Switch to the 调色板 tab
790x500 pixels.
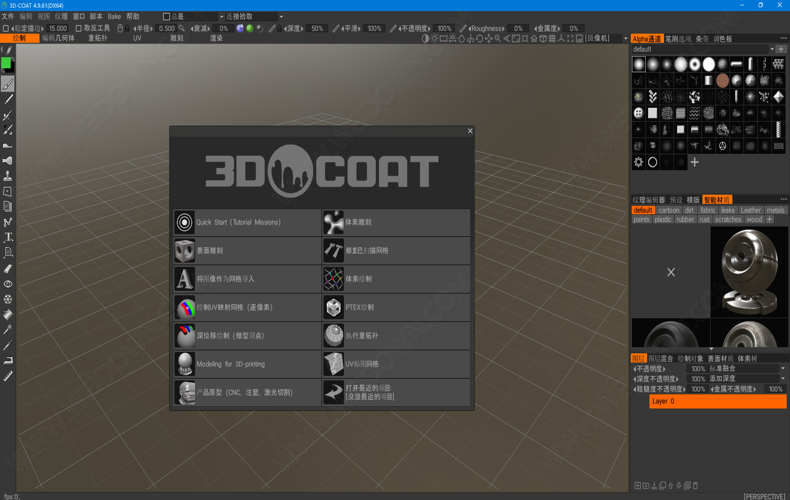pos(722,39)
